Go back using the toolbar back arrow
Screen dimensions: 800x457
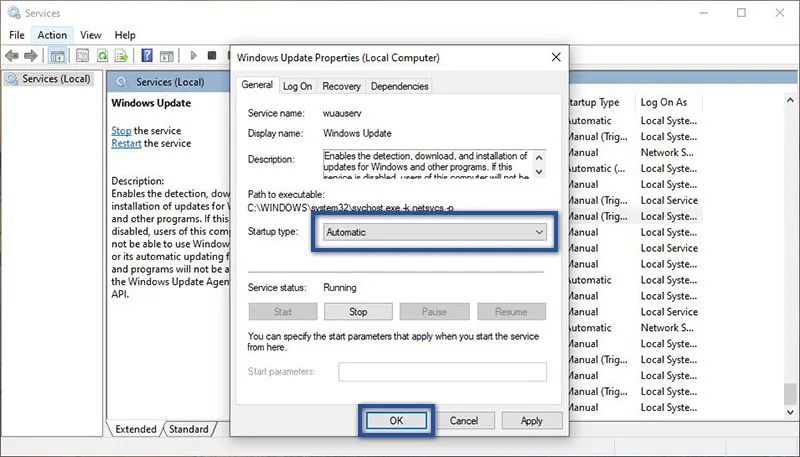coord(12,56)
